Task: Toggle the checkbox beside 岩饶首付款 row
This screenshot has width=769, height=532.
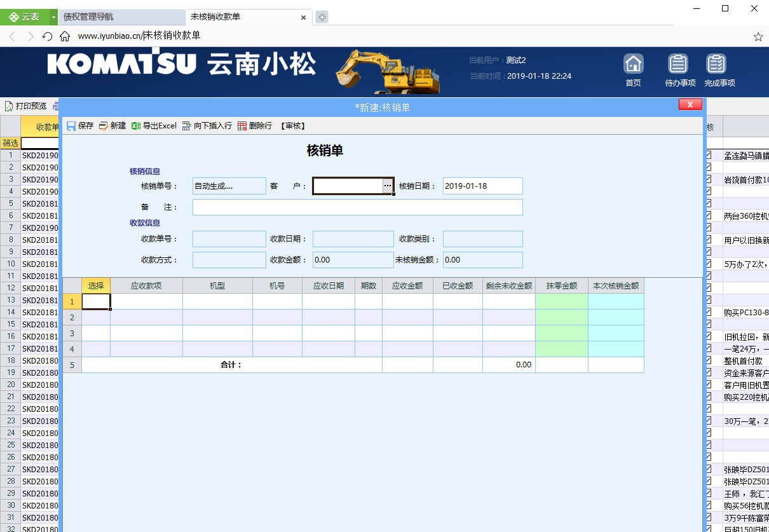Action: click(709, 179)
